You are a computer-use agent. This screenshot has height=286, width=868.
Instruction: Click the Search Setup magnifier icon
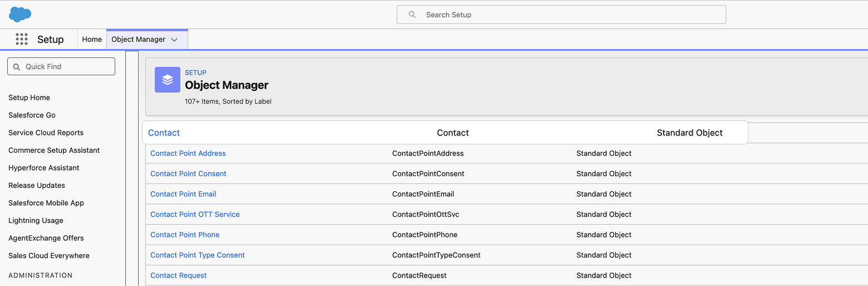pos(412,14)
